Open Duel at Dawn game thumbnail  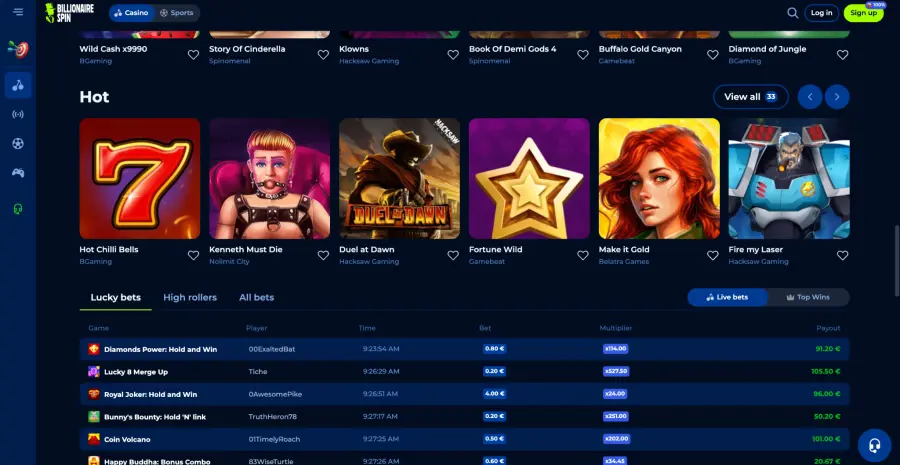point(399,179)
